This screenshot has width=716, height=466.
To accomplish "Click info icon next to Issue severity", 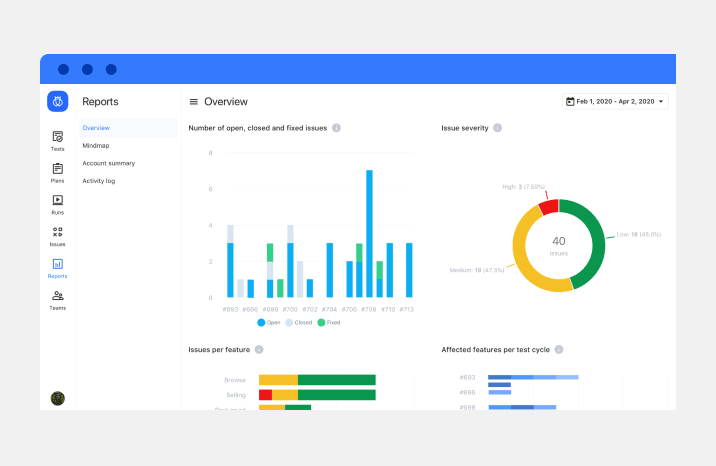I will 498,128.
